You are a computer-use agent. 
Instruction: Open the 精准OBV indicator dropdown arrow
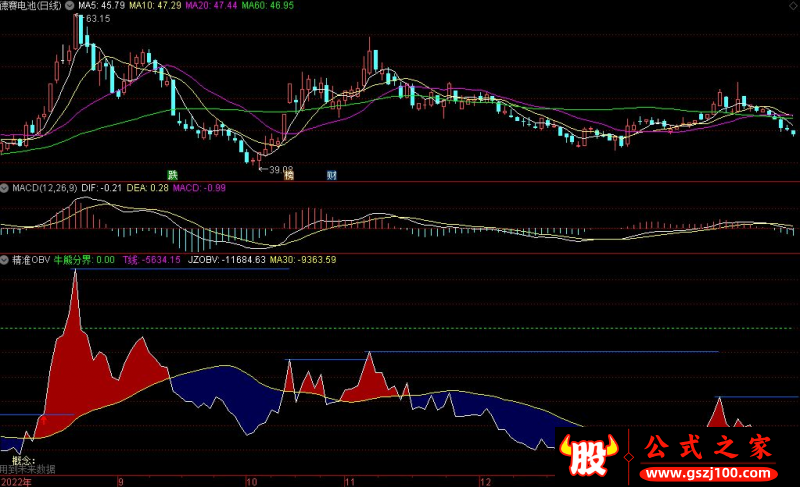5,259
